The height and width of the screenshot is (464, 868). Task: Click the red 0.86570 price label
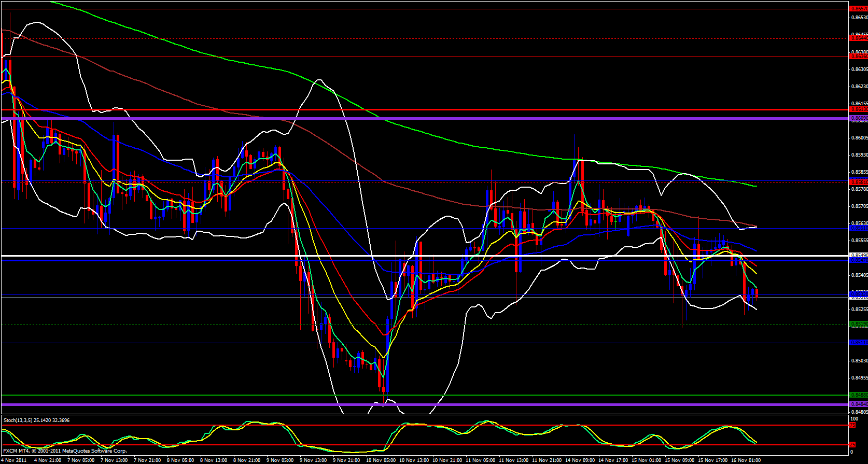[x=858, y=8]
